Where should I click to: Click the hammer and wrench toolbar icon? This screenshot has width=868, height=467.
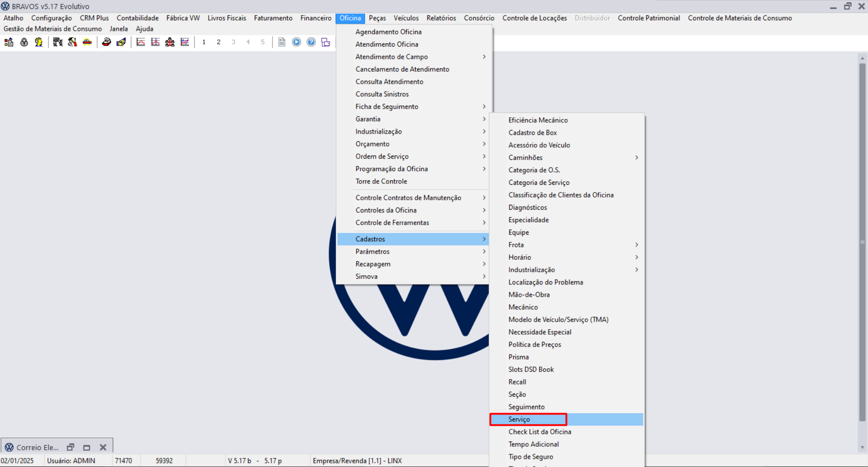[x=72, y=42]
